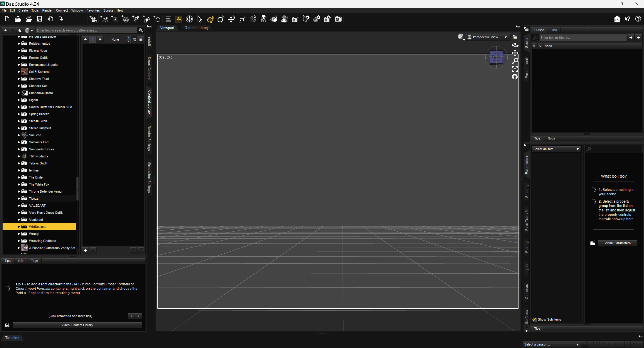Create a new spotlight from toolbar
The height and width of the screenshot is (348, 644).
pyautogui.click(x=136, y=19)
